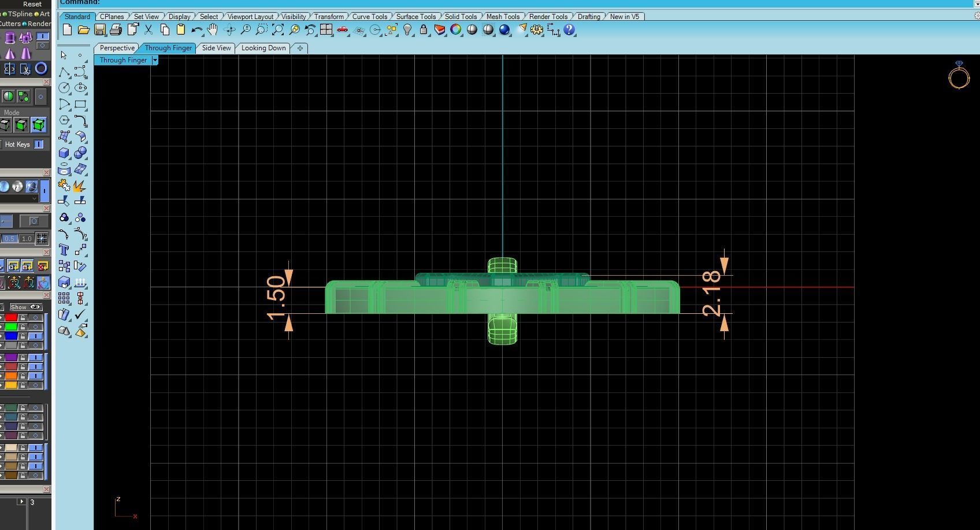This screenshot has width=980, height=530.
Task: Activate the Pan hand tool
Action: (213, 30)
